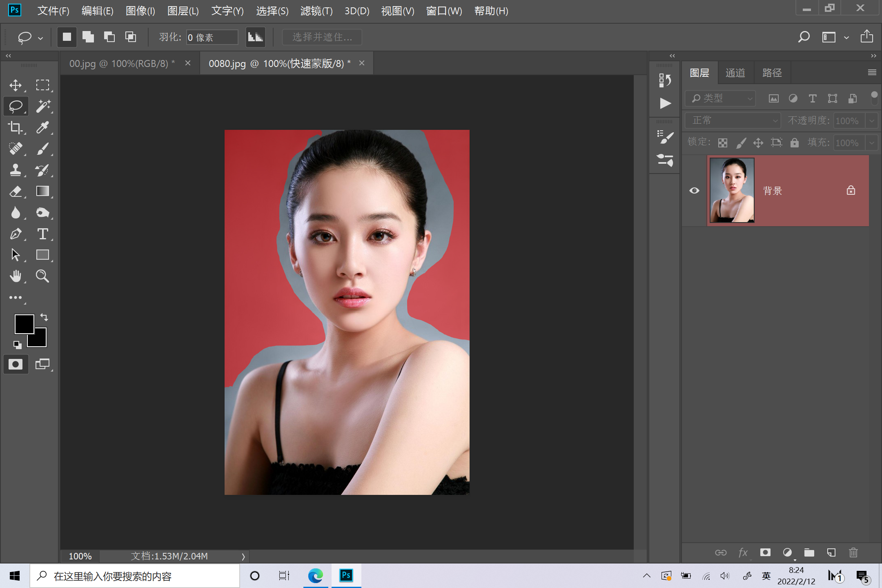The width and height of the screenshot is (882, 588).
Task: Open the Brush Settings panel icon
Action: [x=665, y=137]
